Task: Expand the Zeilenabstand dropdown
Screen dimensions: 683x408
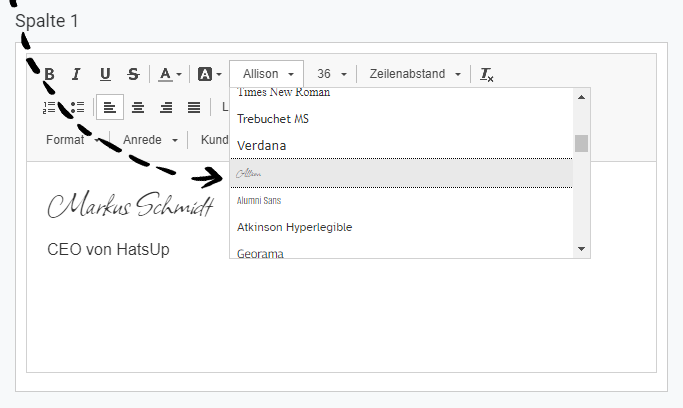Action: (x=415, y=74)
